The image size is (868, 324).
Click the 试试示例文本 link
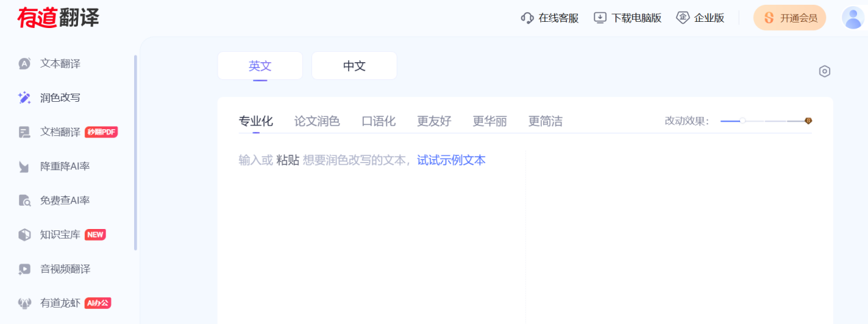coord(451,160)
